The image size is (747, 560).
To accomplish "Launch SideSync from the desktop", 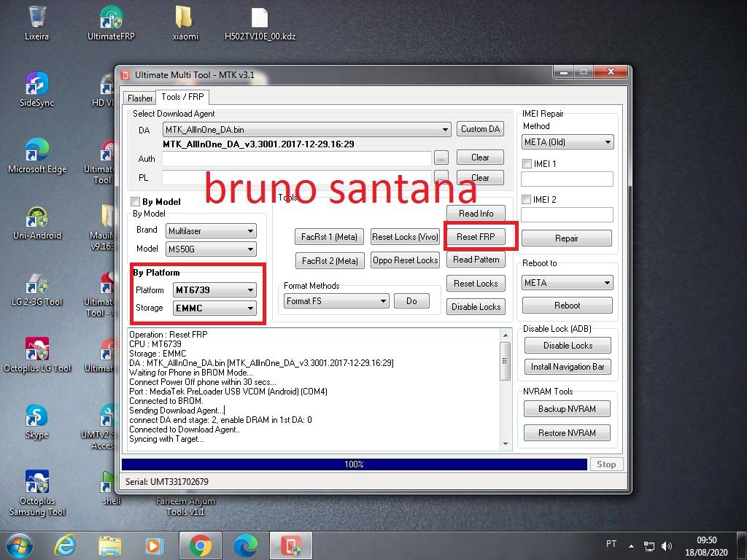I will (x=36, y=90).
